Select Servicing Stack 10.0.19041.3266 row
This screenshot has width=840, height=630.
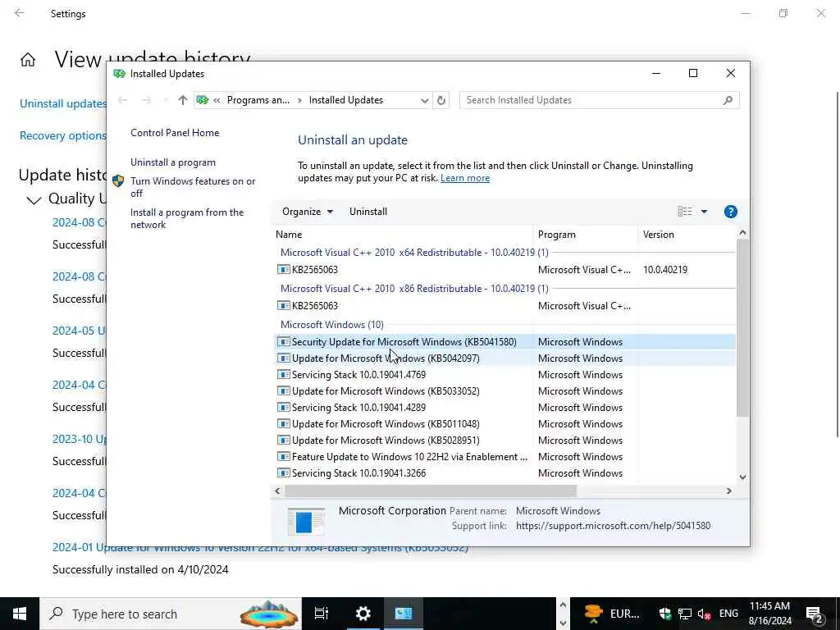(x=505, y=473)
